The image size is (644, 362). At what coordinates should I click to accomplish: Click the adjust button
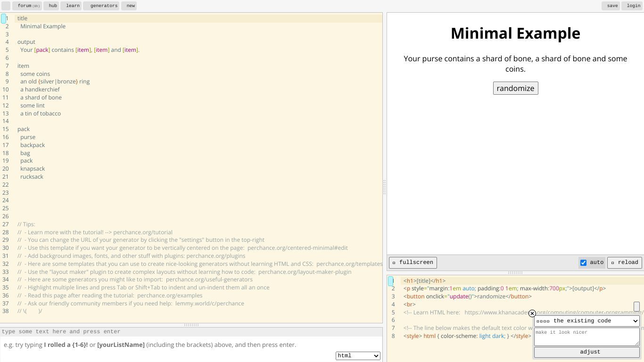pos(586,352)
